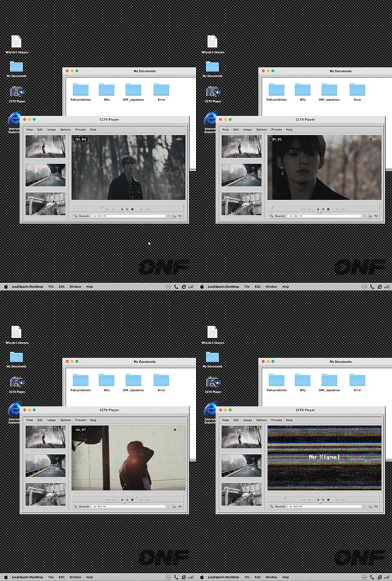Click stop button in the CH_04 player

132,209
